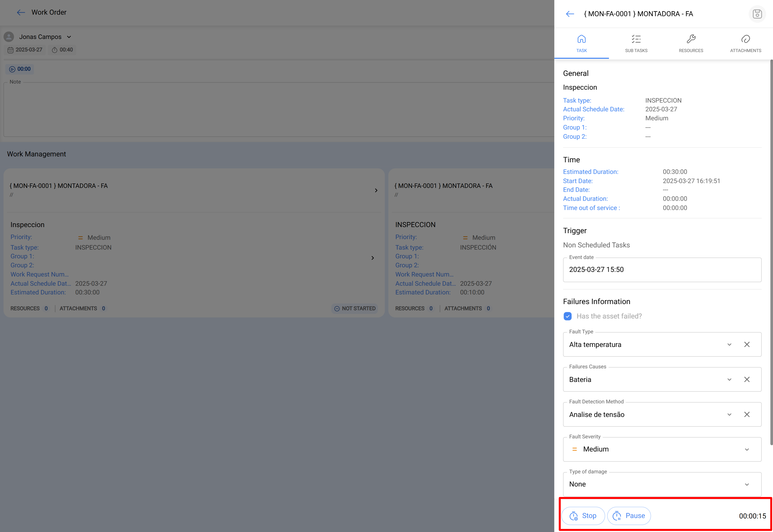The height and width of the screenshot is (532, 773).
Task: Clear the Fault Detection Method value
Action: click(x=747, y=415)
